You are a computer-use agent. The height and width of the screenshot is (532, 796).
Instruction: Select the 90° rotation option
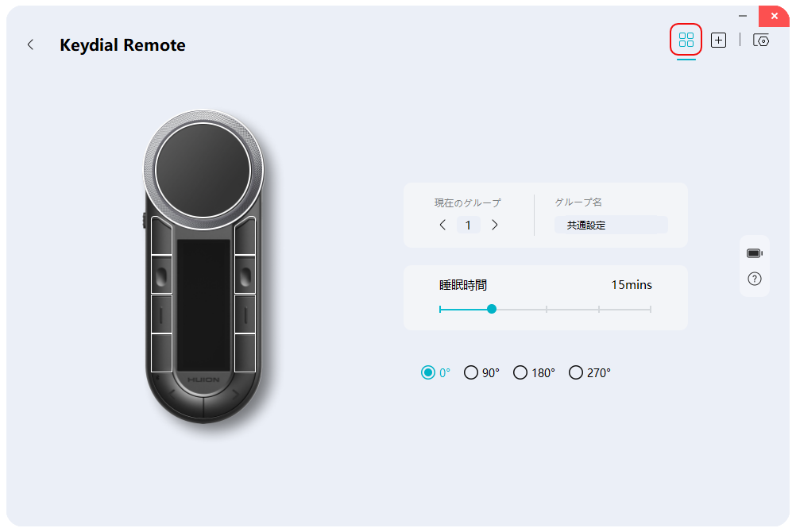point(471,372)
